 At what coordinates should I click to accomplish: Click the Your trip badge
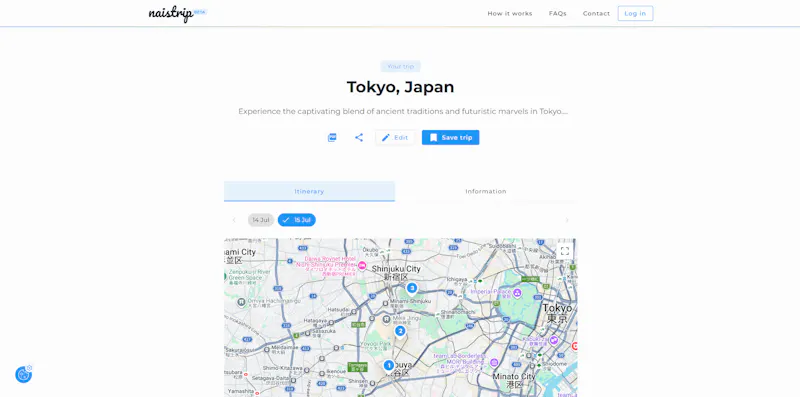coord(401,66)
